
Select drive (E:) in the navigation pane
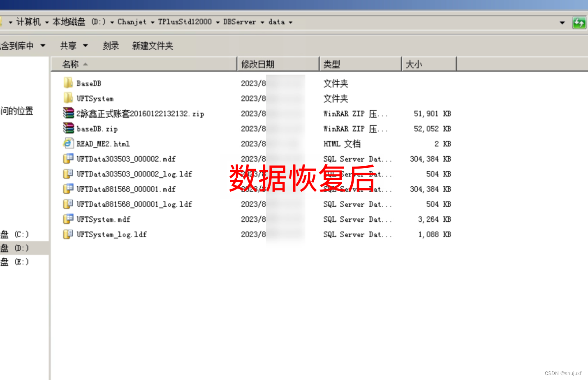pyautogui.click(x=15, y=262)
